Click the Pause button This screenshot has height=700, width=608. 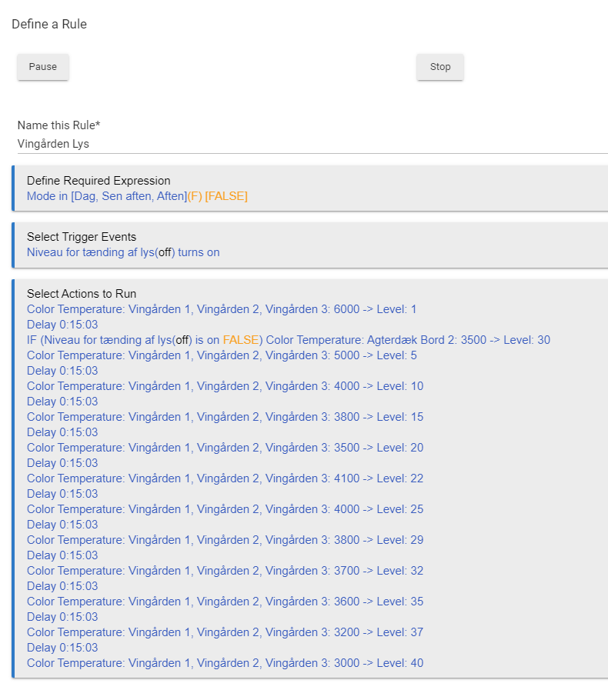(x=43, y=67)
